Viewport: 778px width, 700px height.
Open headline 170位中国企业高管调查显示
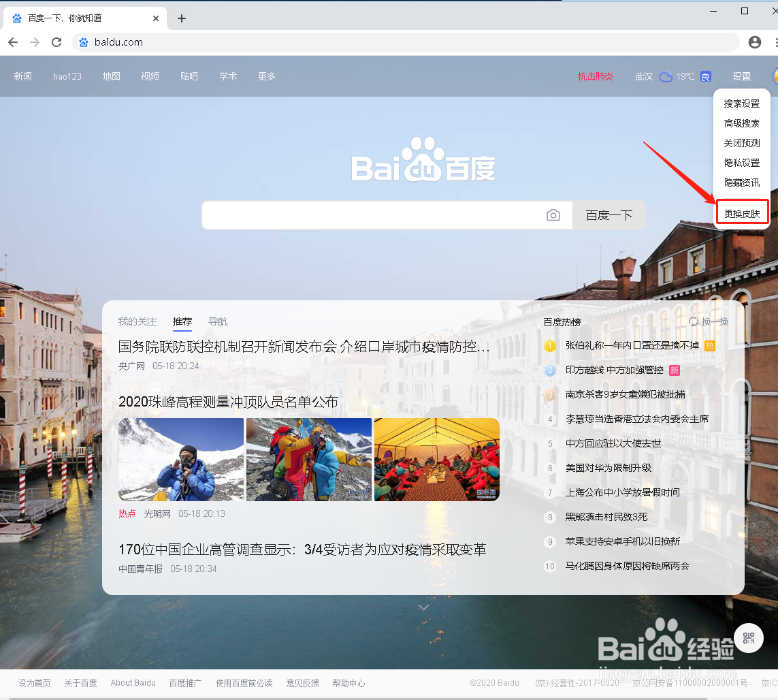(x=302, y=550)
